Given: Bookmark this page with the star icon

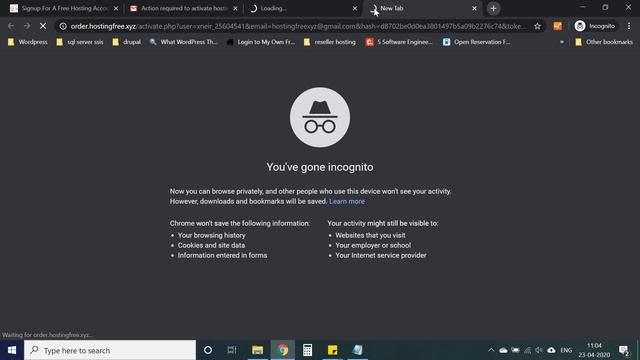Looking at the screenshot, I should click(x=538, y=26).
